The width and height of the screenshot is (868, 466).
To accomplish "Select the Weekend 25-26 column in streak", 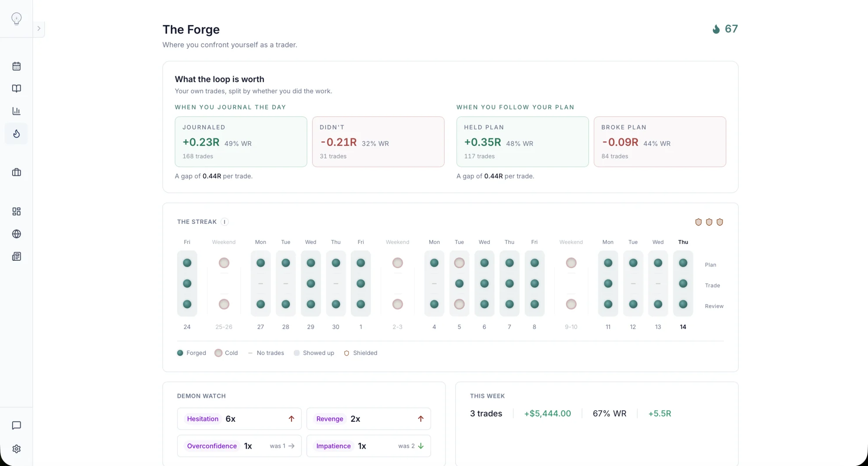I will point(224,283).
